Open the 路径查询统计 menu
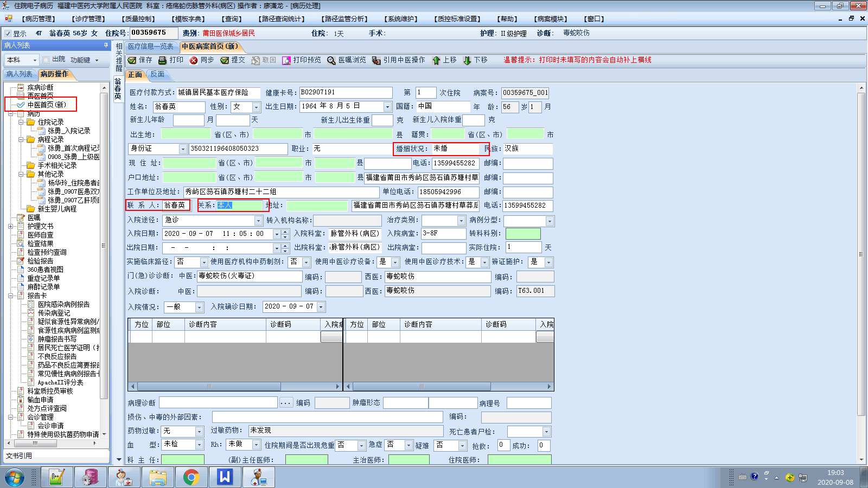 [x=283, y=19]
